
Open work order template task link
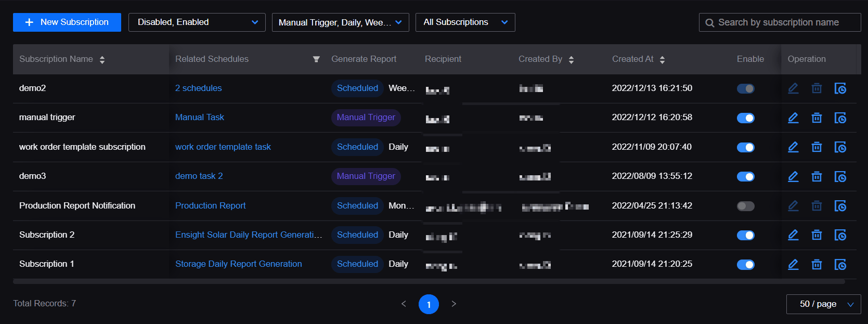click(223, 147)
